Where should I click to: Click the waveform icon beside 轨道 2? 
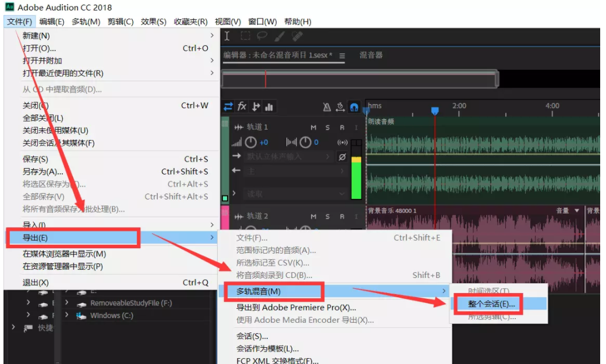(x=239, y=216)
